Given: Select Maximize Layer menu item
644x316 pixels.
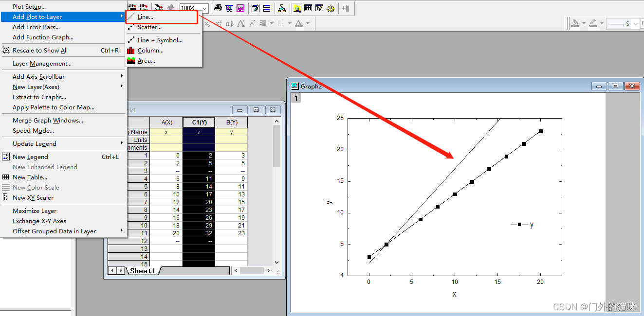Looking at the screenshot, I should click(x=63, y=211).
